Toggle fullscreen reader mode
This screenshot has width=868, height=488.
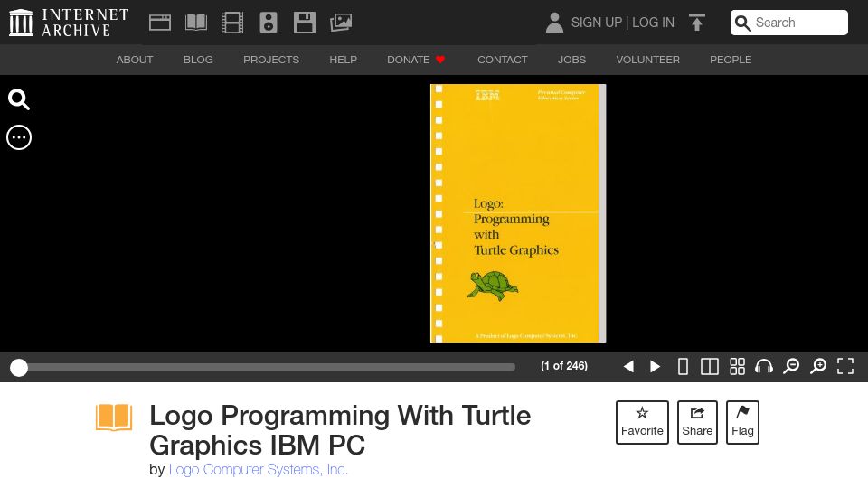(845, 366)
